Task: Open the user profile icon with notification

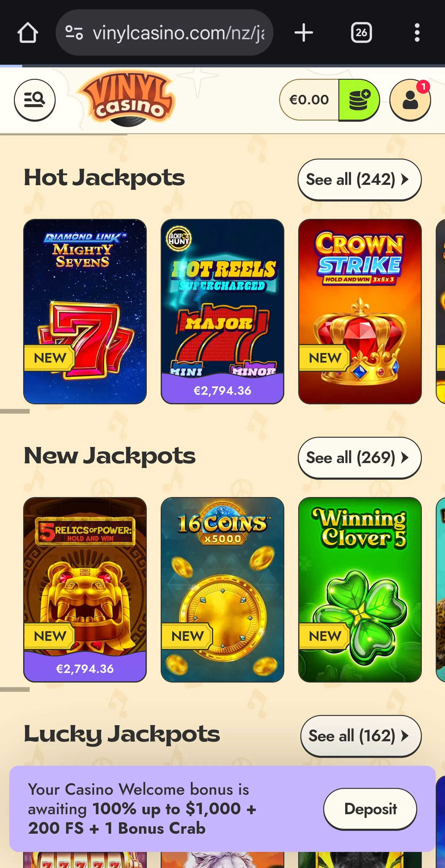Action: tap(410, 100)
